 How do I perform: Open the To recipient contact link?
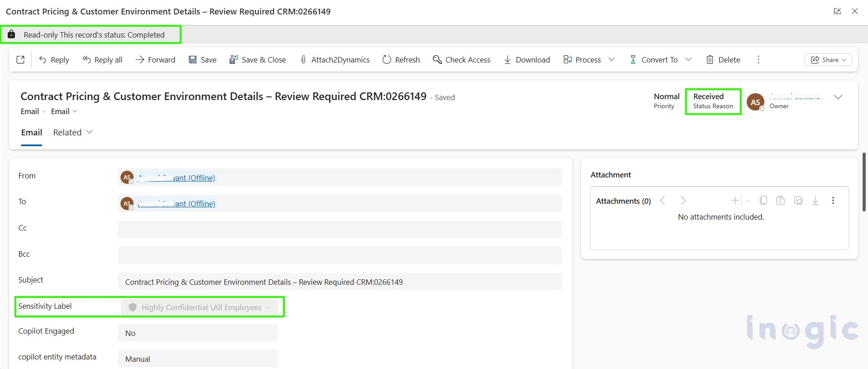177,204
